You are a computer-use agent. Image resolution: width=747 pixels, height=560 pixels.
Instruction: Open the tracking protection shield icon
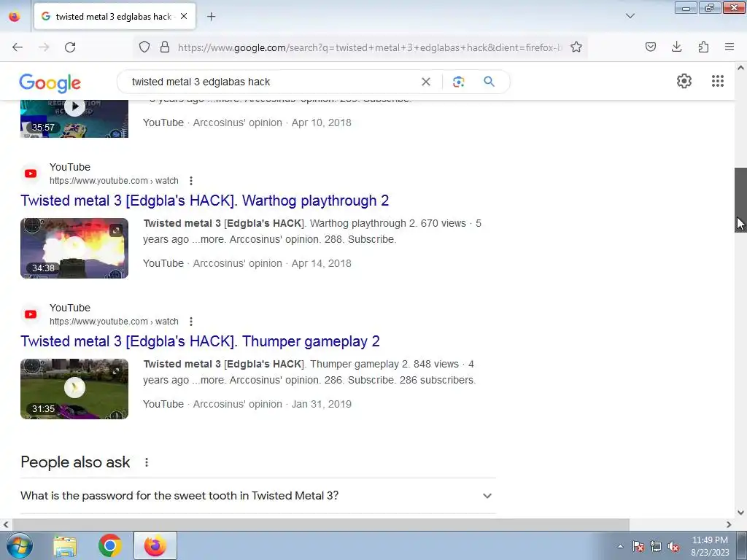[144, 47]
